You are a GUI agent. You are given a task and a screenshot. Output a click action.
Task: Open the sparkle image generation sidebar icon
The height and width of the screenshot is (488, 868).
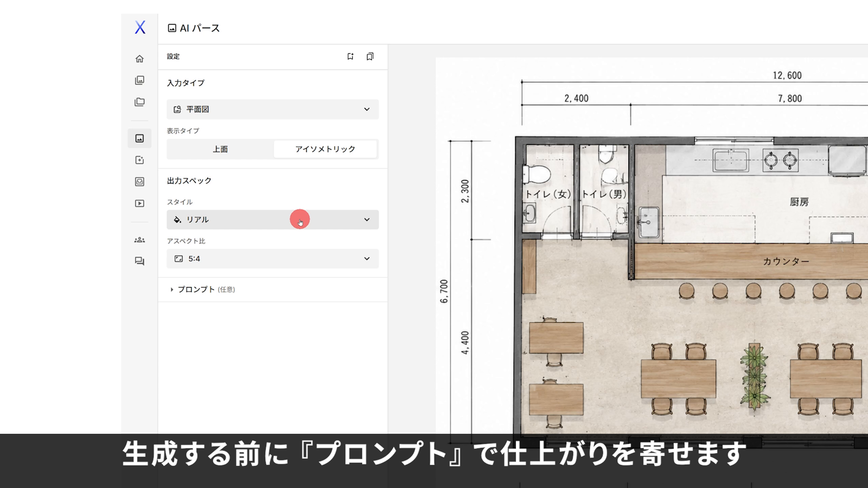click(x=139, y=160)
